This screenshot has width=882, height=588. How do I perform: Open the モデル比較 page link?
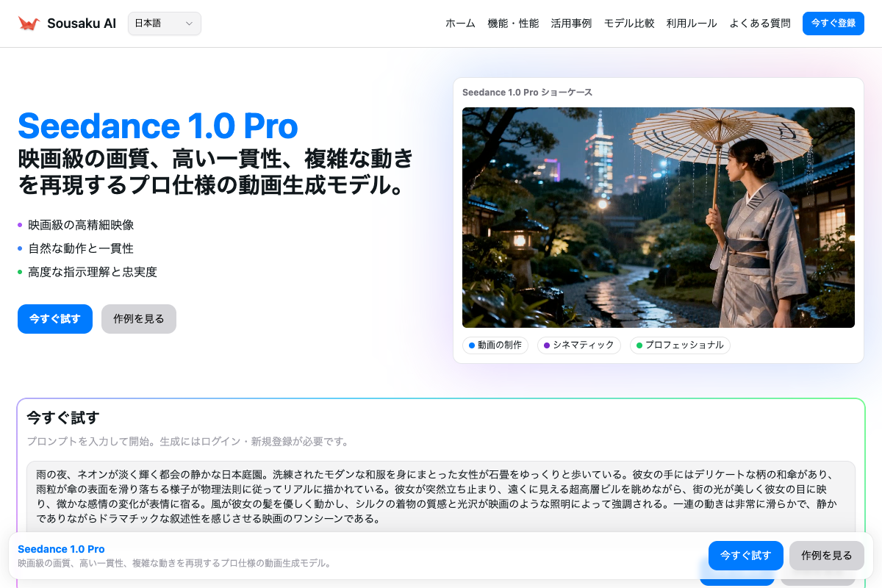pos(629,24)
